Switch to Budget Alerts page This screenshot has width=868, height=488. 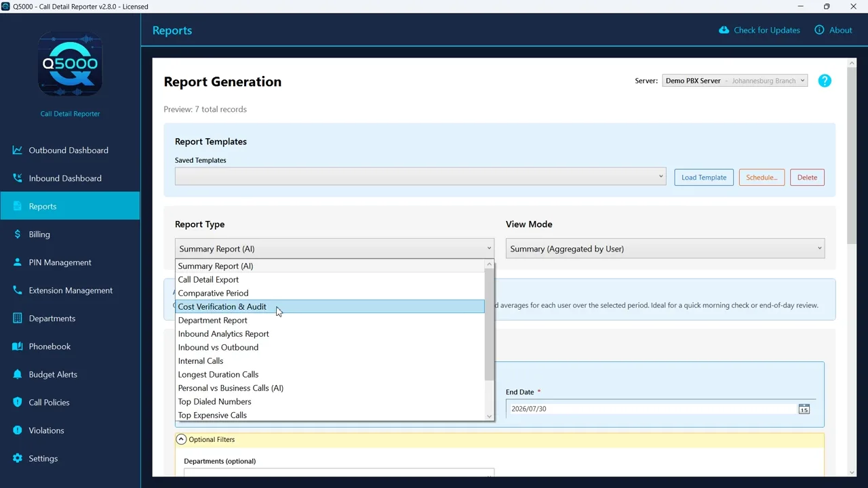70,374
